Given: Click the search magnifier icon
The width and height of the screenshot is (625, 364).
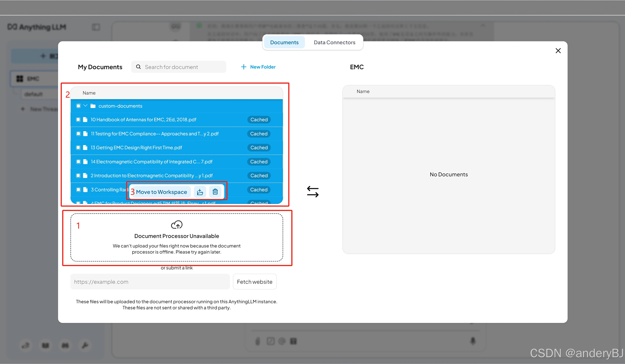Looking at the screenshot, I should 138,67.
